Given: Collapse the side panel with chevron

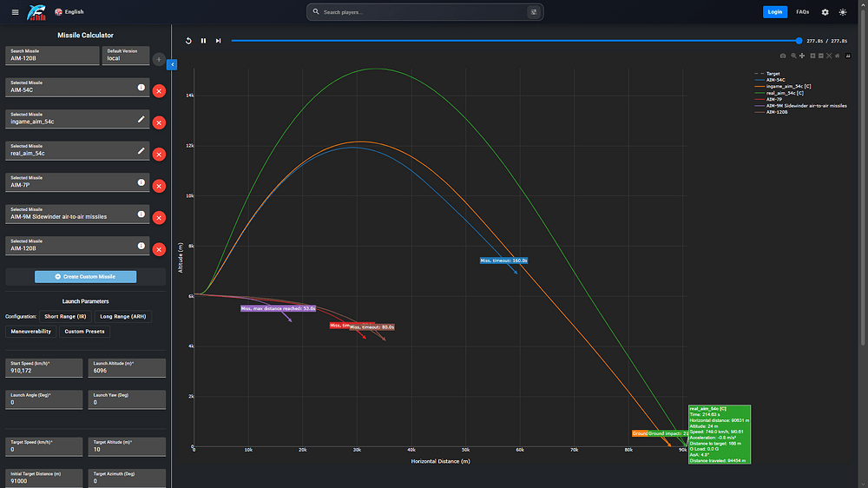Looking at the screenshot, I should coord(172,64).
